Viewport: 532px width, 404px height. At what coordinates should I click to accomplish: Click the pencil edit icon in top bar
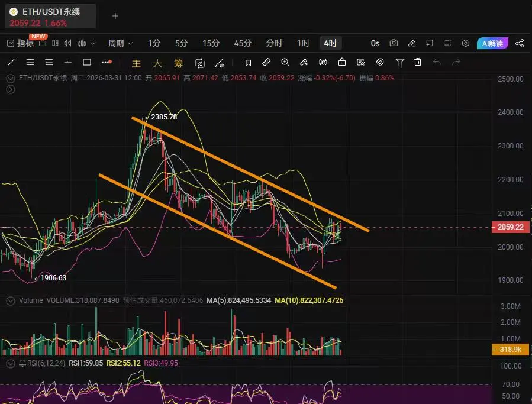411,43
